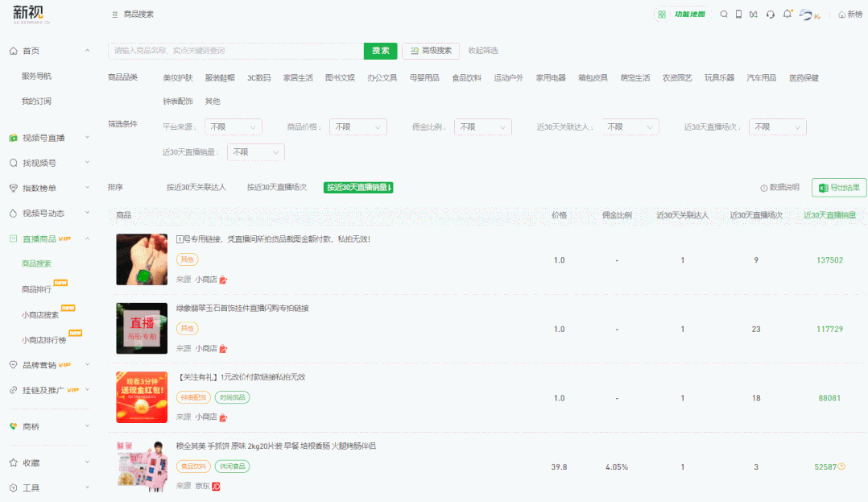This screenshot has width=868, height=502.
Task: Click the 视频号直播 sidebar icon
Action: pos(13,138)
